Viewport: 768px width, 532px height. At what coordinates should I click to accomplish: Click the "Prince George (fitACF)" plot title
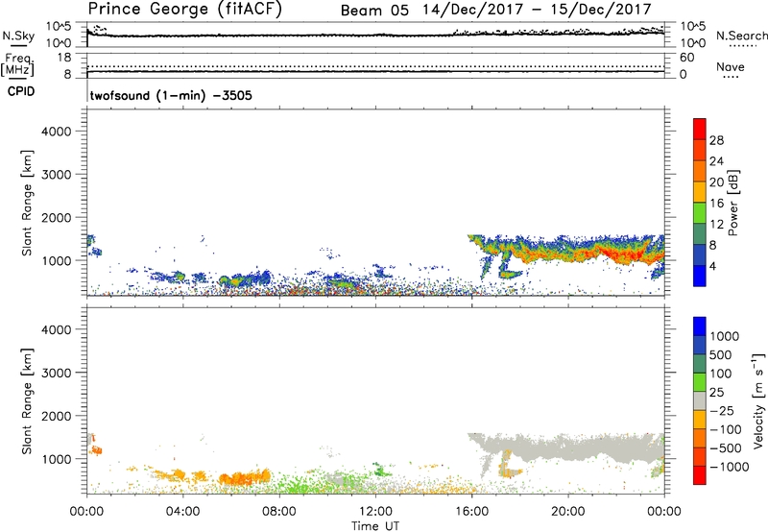tap(185, 10)
